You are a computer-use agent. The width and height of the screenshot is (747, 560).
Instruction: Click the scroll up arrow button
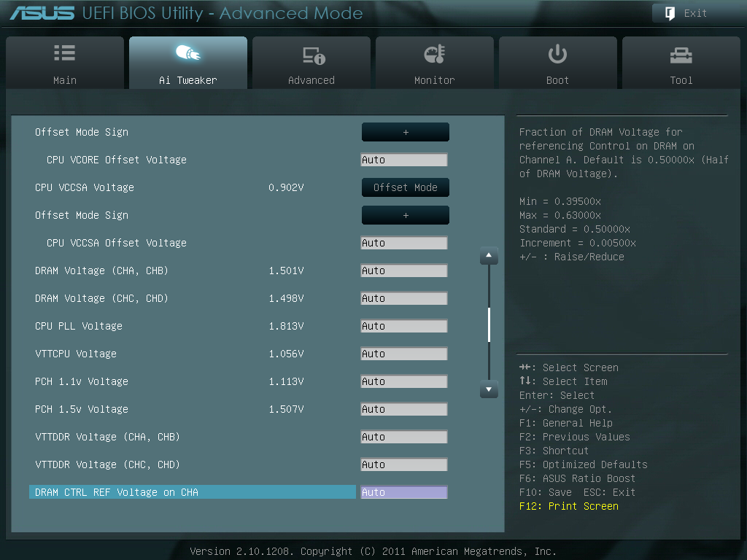click(489, 256)
